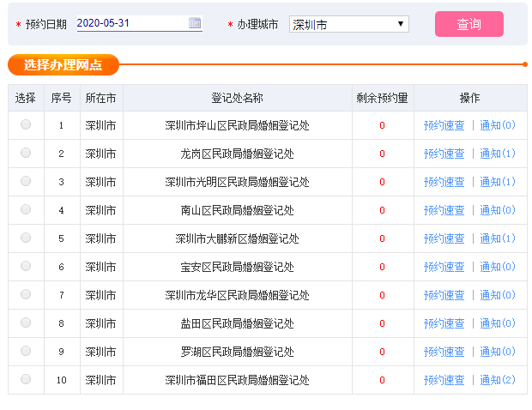Select radio button for 龙岗区民政局婚姻登记处

[26, 153]
